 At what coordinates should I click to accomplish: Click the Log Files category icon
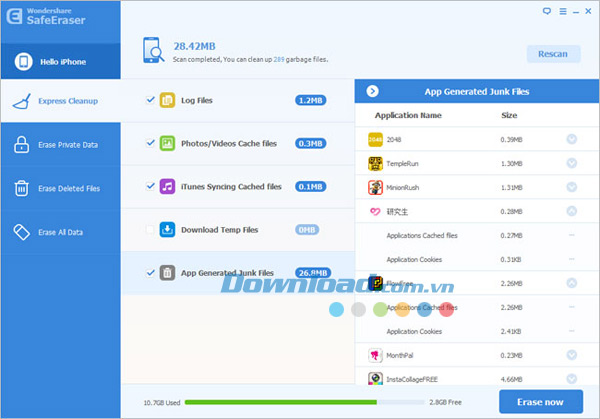pyautogui.click(x=167, y=101)
